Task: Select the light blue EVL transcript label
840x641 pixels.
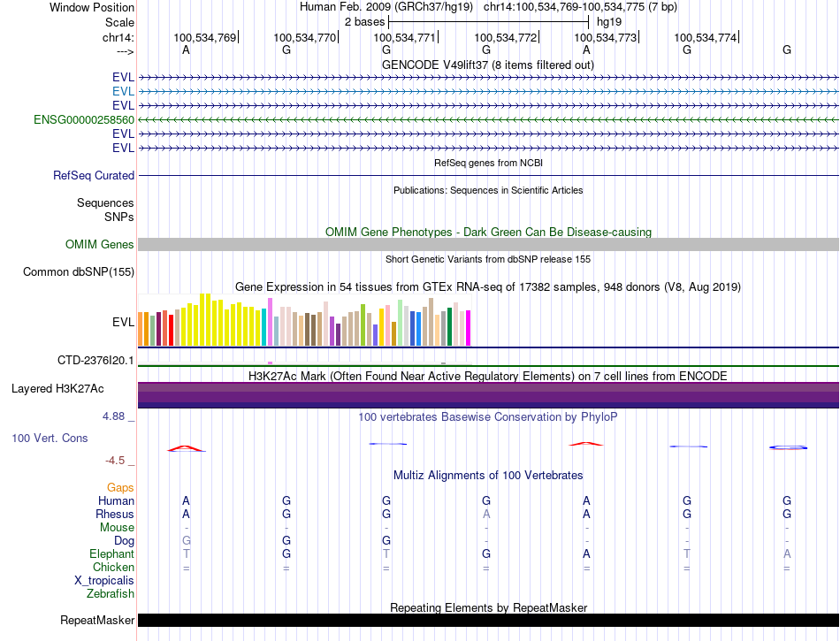Action: pos(123,91)
